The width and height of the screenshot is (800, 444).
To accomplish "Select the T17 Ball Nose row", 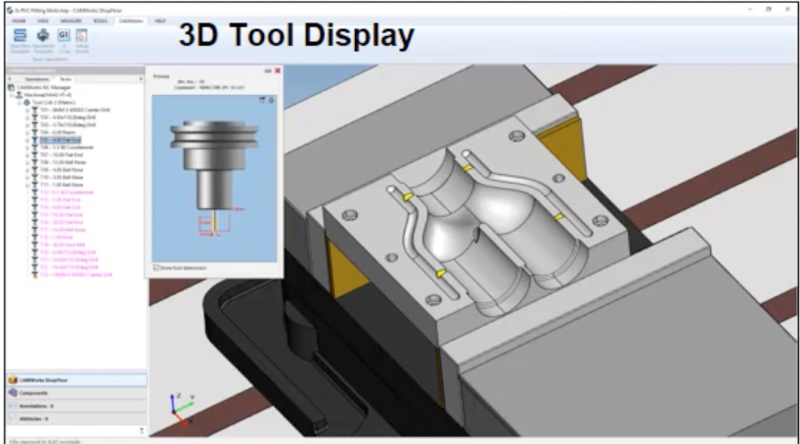I will coord(63,230).
